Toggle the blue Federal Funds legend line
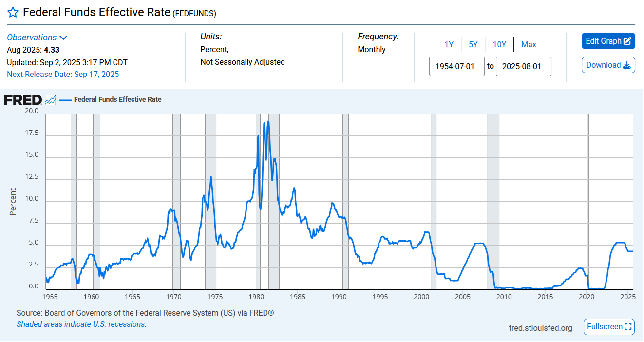644x342 pixels. (65, 99)
